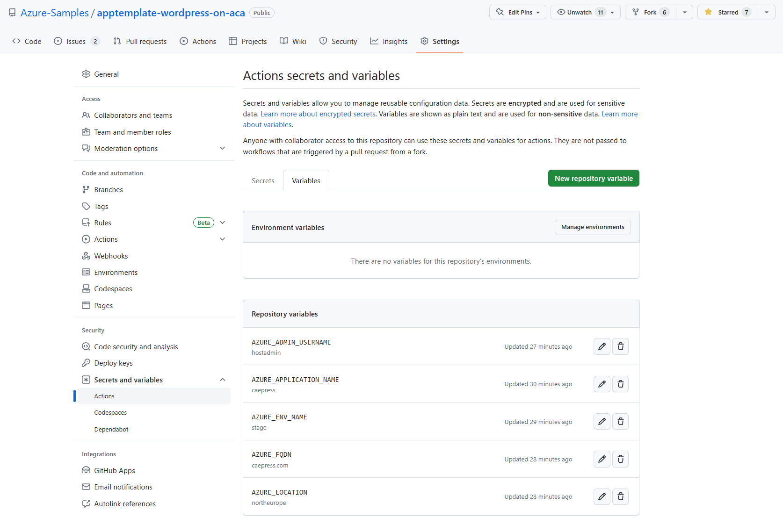Screen dimensions: 783x532
Task: Open the Code tab
Action: 27,41
